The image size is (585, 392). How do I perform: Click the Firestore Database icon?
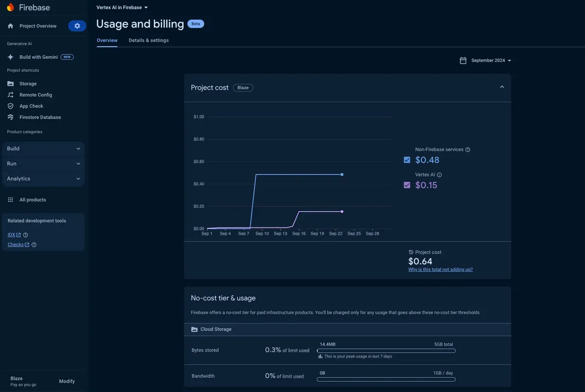(10, 117)
